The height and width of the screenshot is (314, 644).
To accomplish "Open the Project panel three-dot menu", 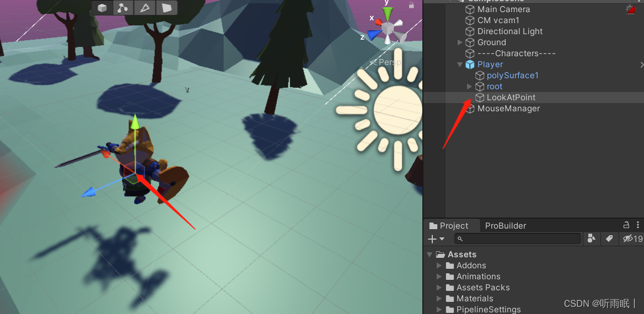I will pyautogui.click(x=638, y=225).
